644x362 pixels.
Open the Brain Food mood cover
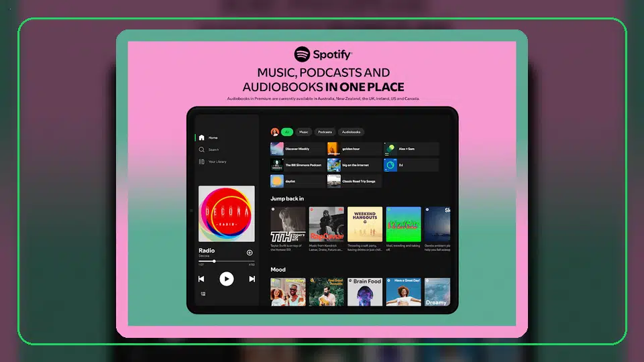pyautogui.click(x=365, y=292)
